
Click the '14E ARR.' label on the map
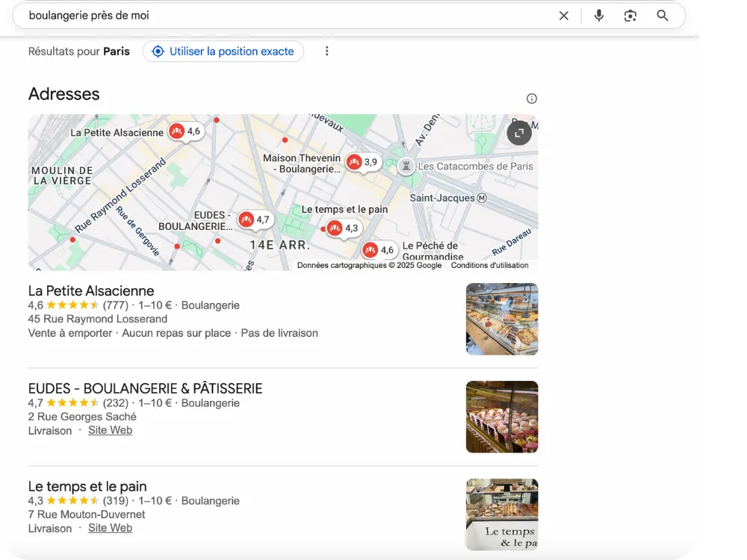click(x=280, y=245)
